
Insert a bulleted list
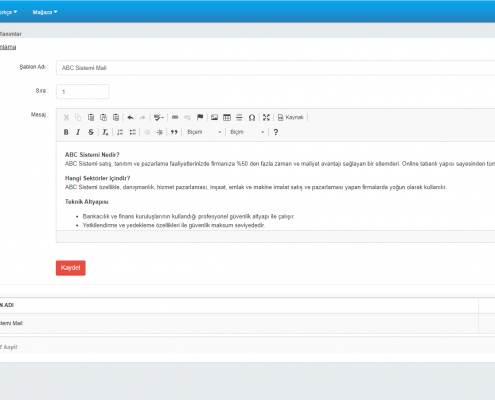pos(133,132)
